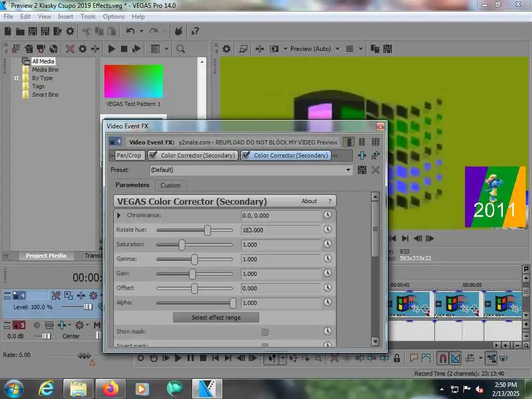The height and width of the screenshot is (399, 532).
Task: Remove selected media with the red X
Action: [x=70, y=49]
